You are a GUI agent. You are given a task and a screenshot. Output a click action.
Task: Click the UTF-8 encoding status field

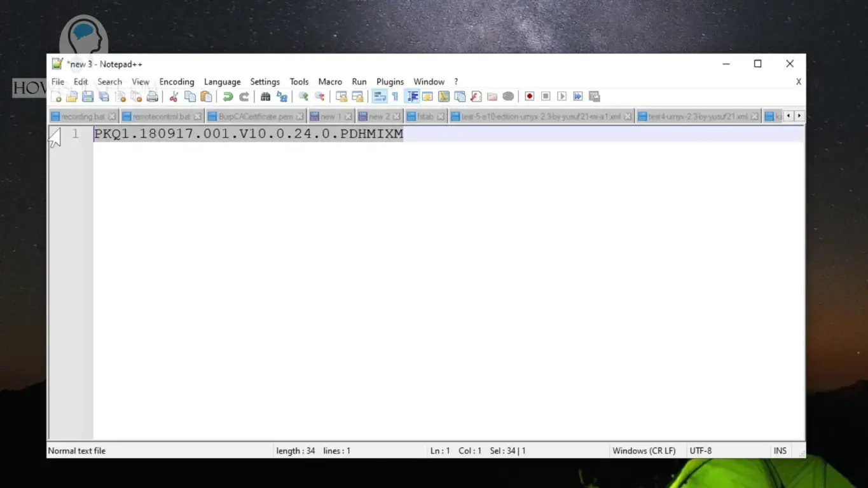click(x=700, y=451)
